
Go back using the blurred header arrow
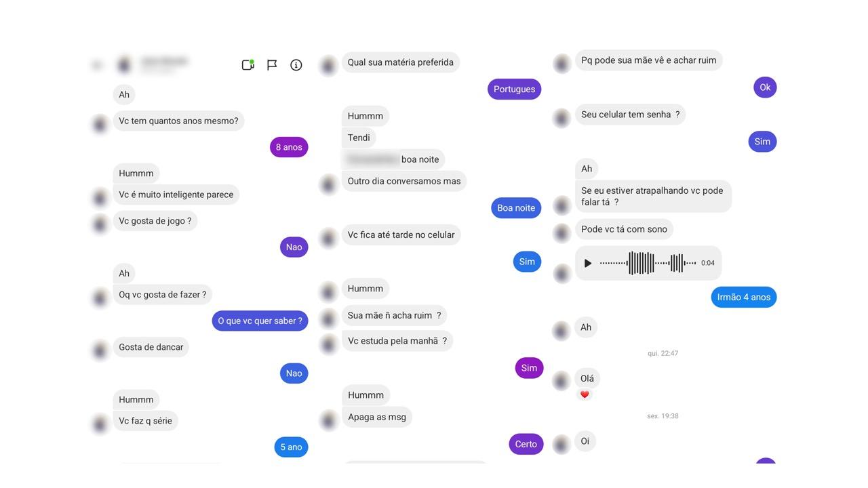(x=97, y=65)
